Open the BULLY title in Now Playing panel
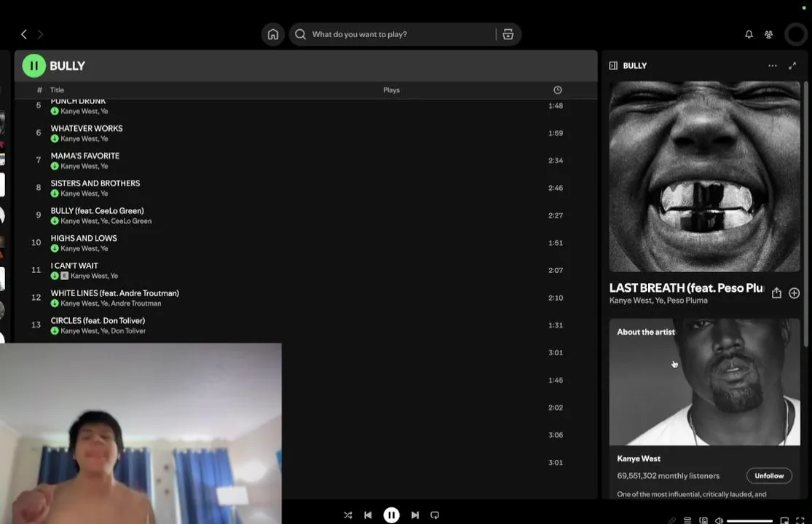This screenshot has height=524, width=812. (635, 65)
